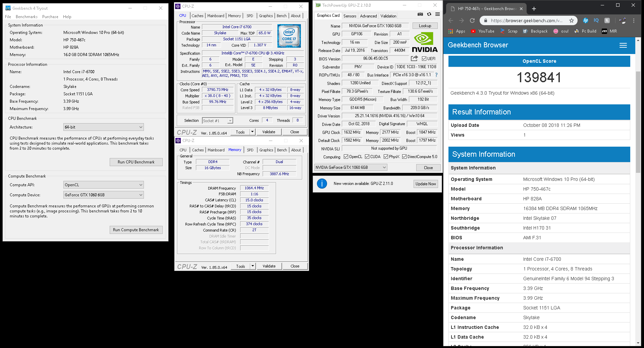This screenshot has height=348, width=644.
Task: Open the Purchase menu in Geekbench
Action: pos(50,17)
